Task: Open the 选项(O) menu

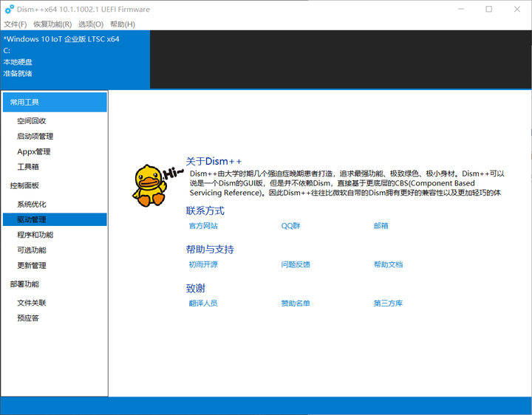Action: [91, 24]
